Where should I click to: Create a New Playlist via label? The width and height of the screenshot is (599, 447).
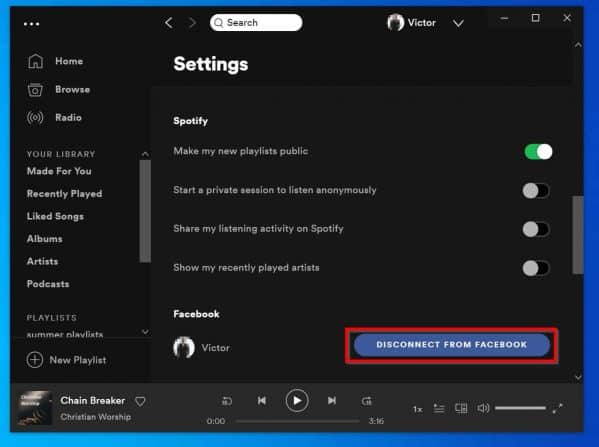(x=78, y=360)
